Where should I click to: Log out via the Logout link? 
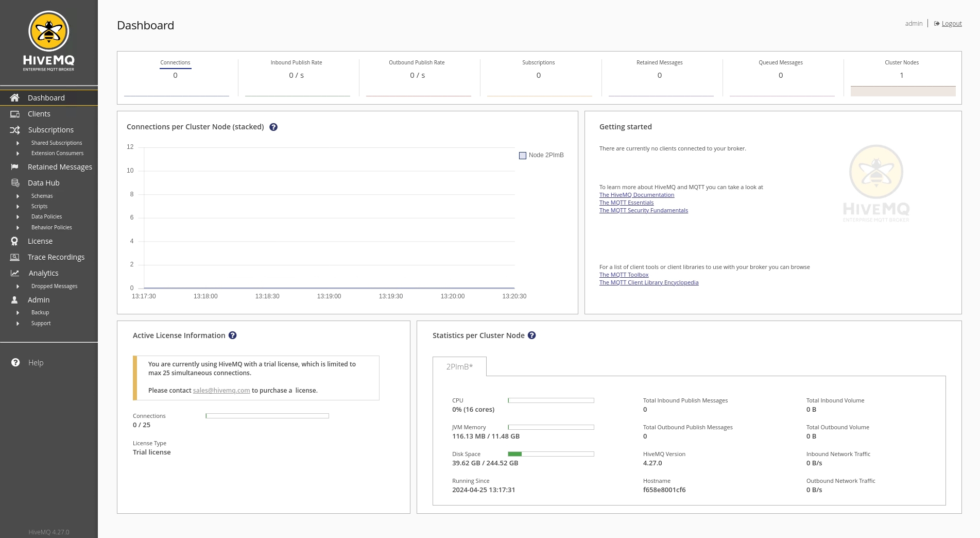coord(951,24)
